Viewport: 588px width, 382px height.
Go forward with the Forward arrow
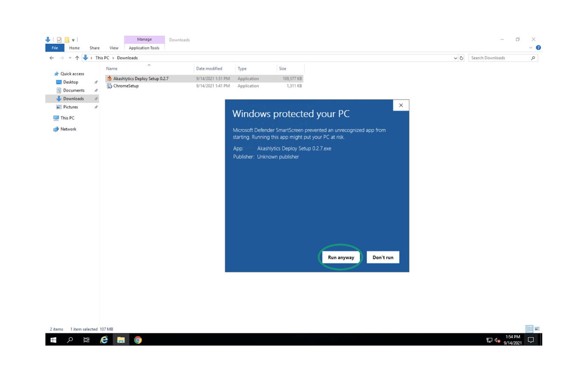[x=62, y=58]
